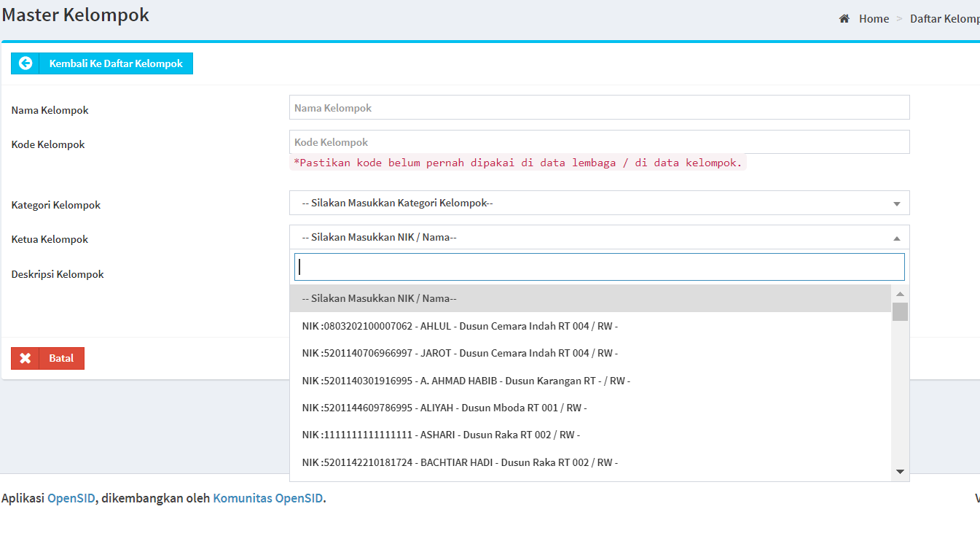This screenshot has height=536, width=980.
Task: Click the scrollbar down arrow in NIK list
Action: coord(900,472)
